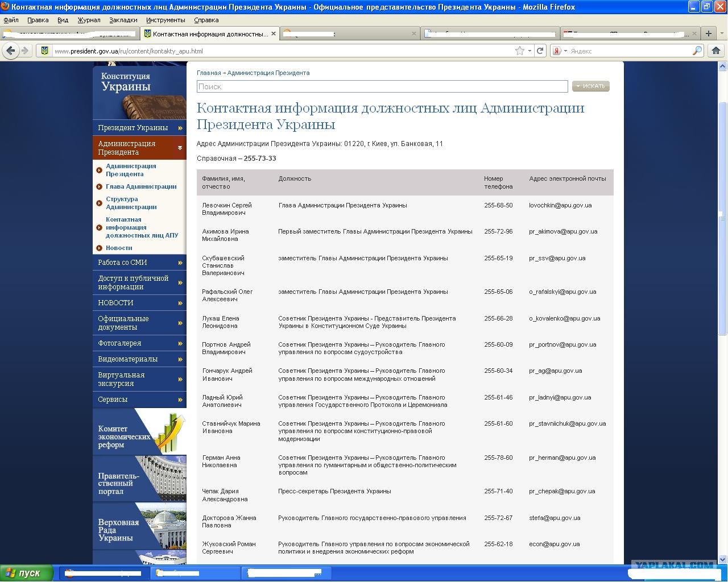Viewport: 728px width, 582px height.
Task: Go back with the browser back arrow
Action: [10, 51]
